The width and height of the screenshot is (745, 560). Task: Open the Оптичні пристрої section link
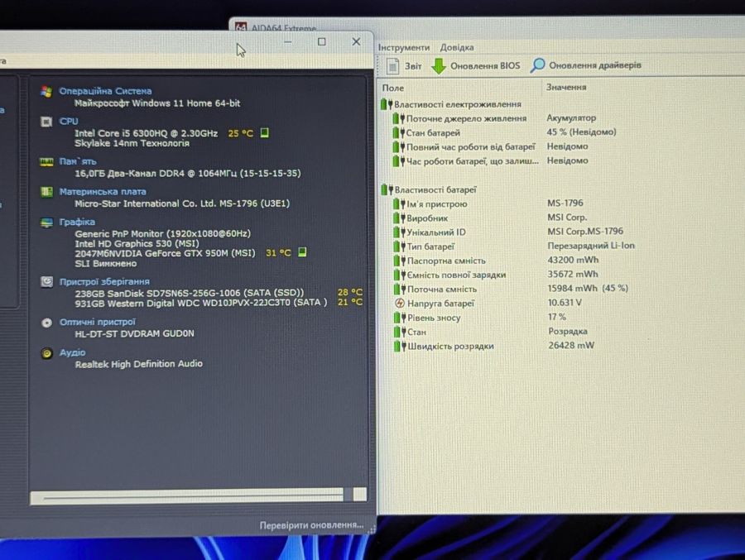98,322
